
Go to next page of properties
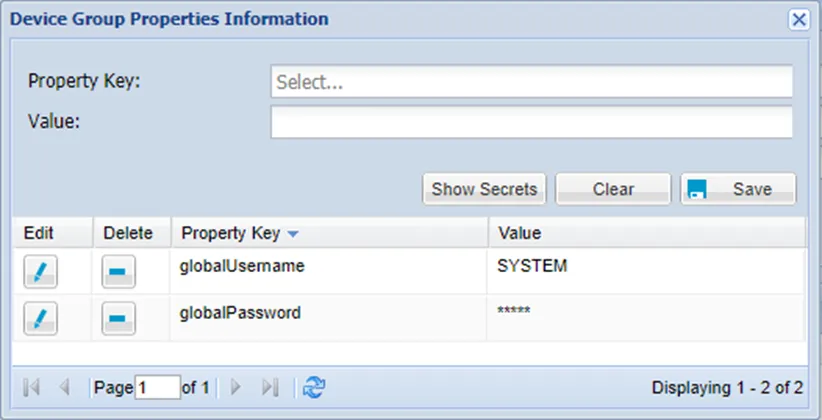coord(236,387)
